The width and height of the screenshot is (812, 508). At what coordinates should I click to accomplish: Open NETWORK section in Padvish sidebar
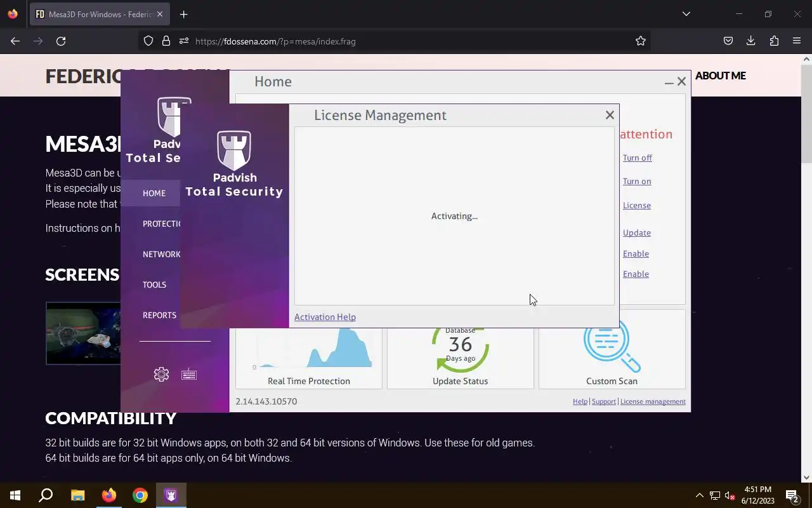[161, 254]
